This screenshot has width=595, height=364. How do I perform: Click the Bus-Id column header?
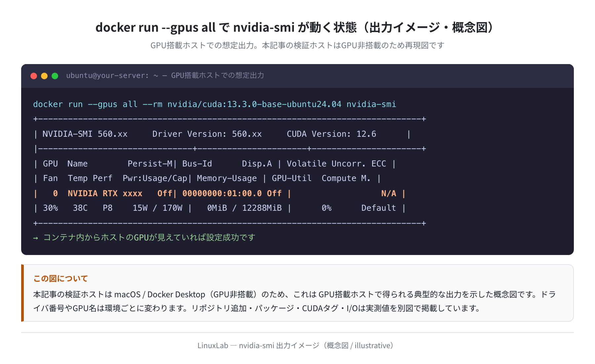[197, 164]
